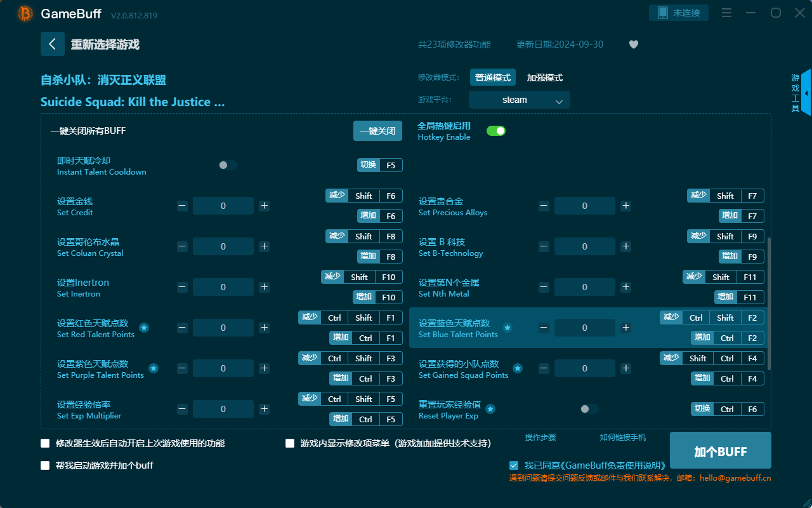Uncheck the GameBuff disclaimer agreement checkbox
This screenshot has width=812, height=508.
[514, 465]
